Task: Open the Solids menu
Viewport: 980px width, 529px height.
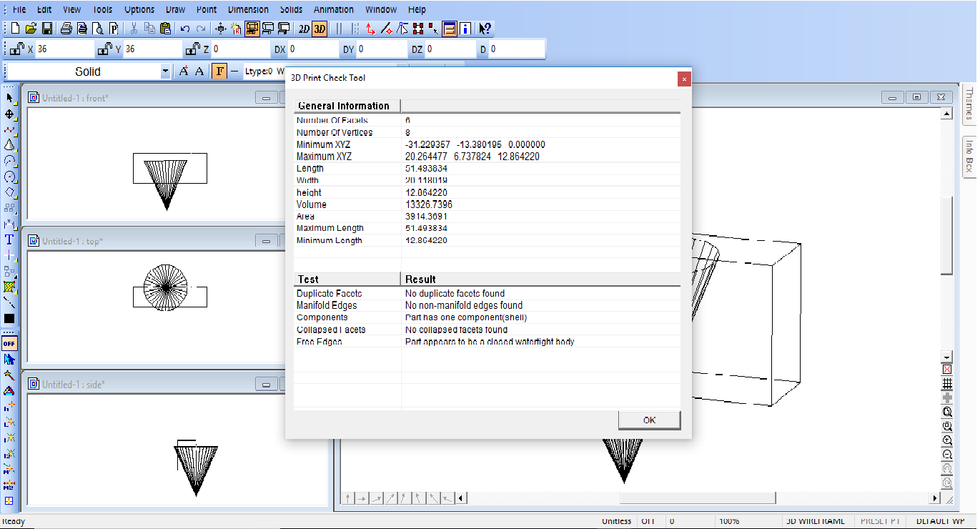Action: coord(291,9)
